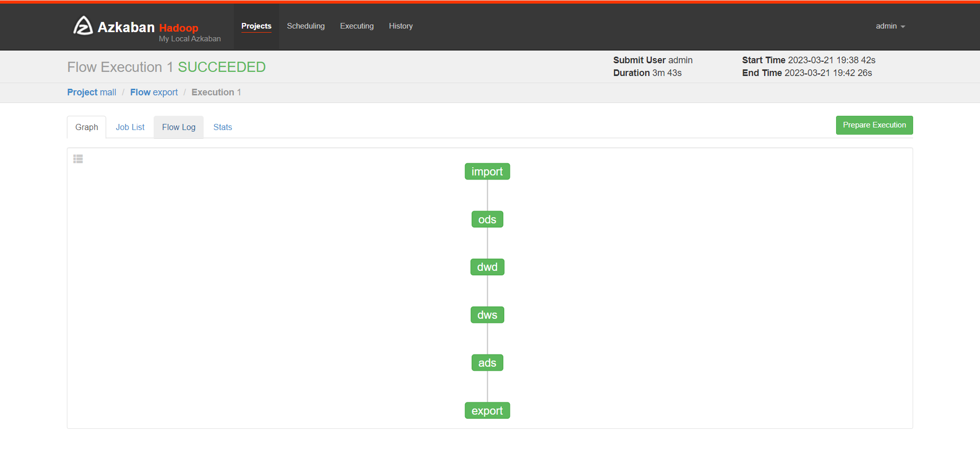Screen dimensions: 980x460
Task: Open the History page
Action: pyautogui.click(x=401, y=26)
